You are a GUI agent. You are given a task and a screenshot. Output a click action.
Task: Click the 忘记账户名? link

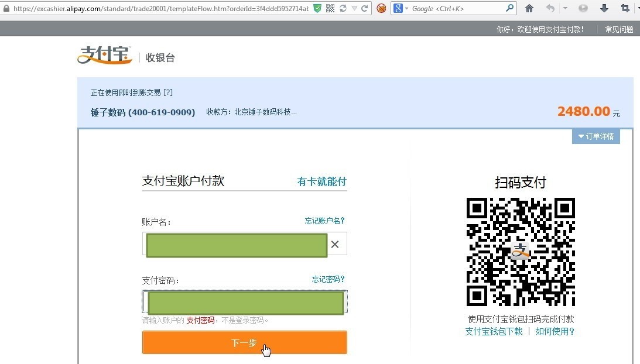pos(324,221)
